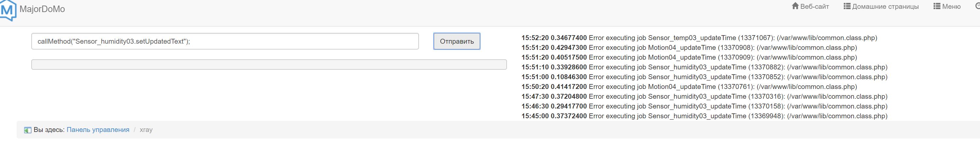Click the xray breadcrumb item

[146, 130]
